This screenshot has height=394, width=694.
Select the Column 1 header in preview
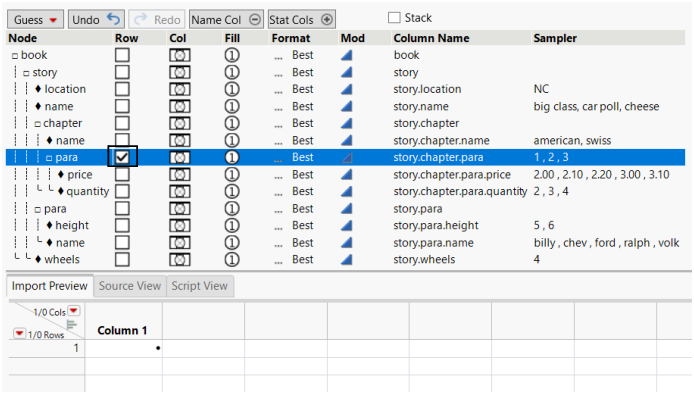122,331
